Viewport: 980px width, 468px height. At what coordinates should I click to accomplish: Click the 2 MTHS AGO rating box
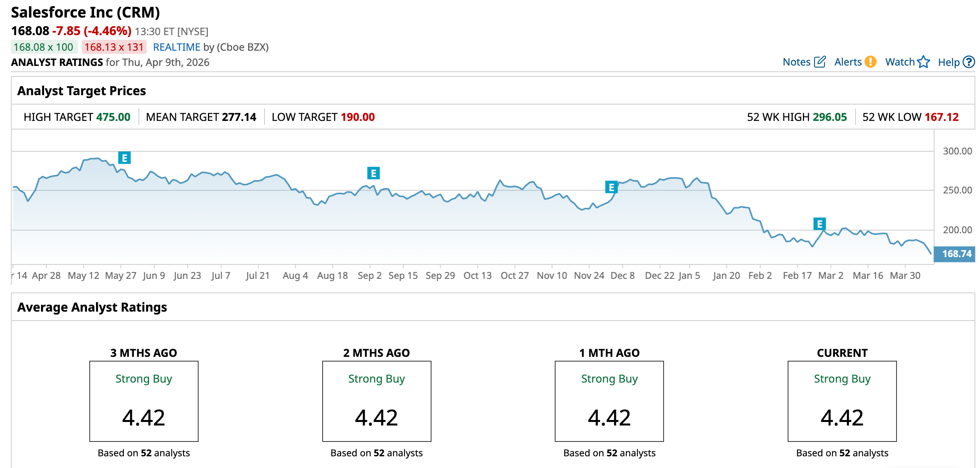coord(376,401)
